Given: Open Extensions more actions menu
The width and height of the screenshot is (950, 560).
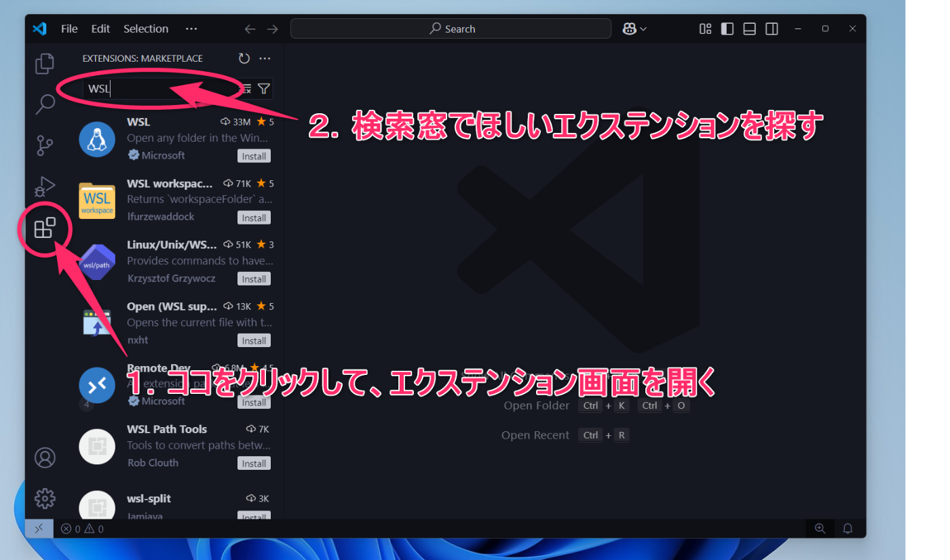Looking at the screenshot, I should (265, 58).
